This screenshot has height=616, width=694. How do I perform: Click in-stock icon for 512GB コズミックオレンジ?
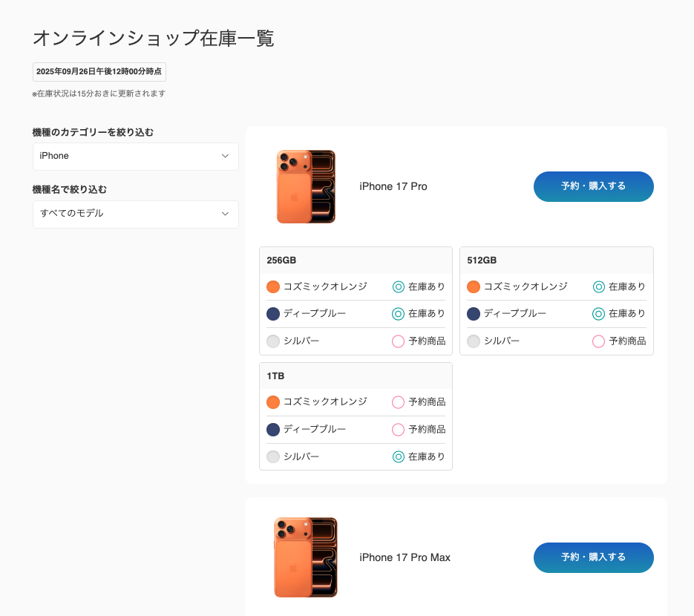599,286
